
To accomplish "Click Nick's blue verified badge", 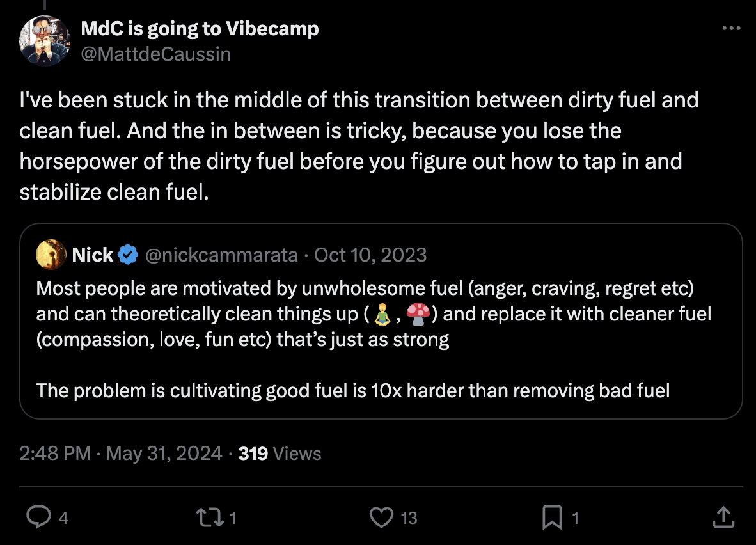I will 129,255.
